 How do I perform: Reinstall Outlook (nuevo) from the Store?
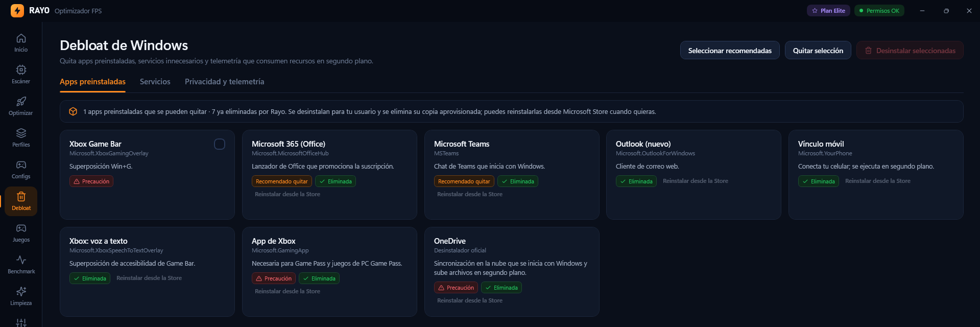[x=696, y=181]
